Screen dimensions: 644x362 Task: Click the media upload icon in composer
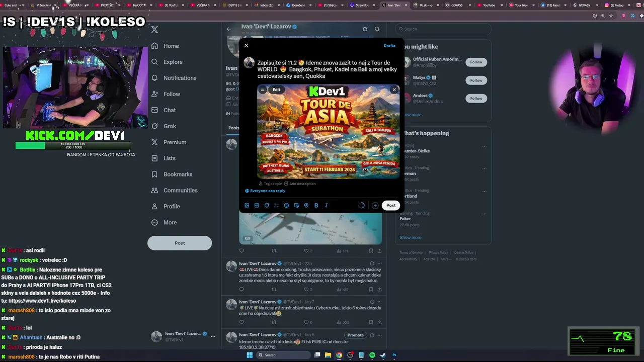(247, 205)
